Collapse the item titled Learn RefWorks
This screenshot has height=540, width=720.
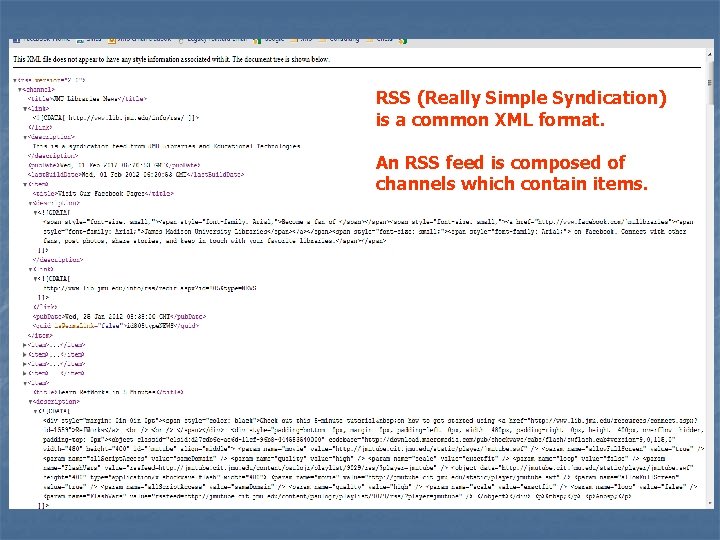tap(25, 383)
